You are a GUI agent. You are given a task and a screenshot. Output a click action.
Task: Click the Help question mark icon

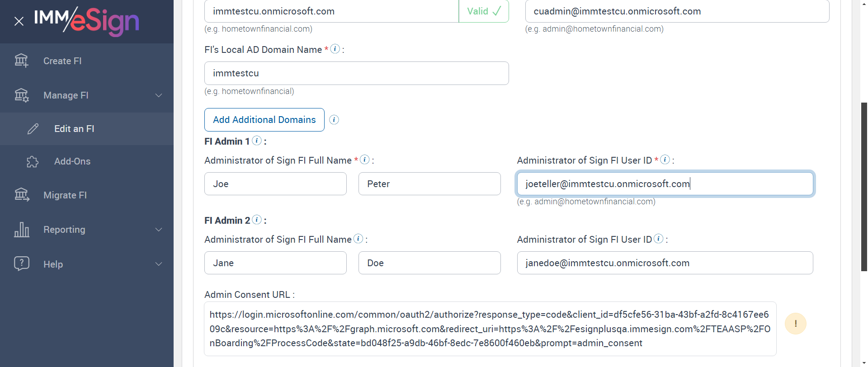[x=21, y=263]
